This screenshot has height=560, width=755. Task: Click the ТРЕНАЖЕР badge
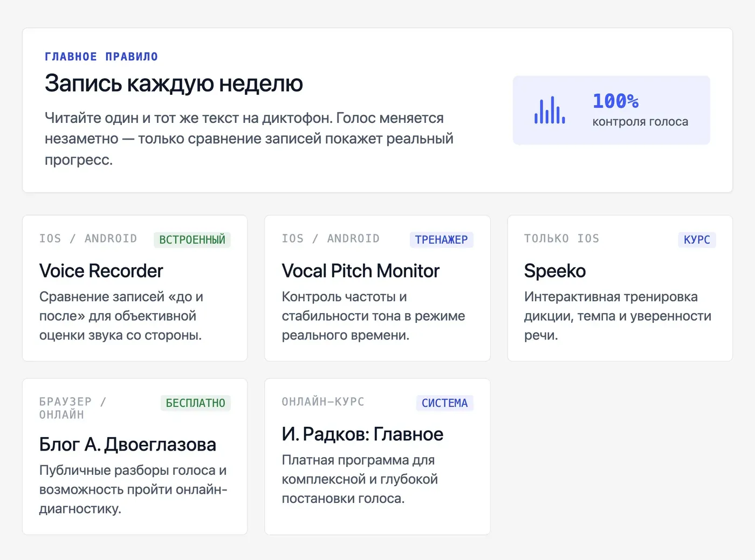tap(441, 240)
